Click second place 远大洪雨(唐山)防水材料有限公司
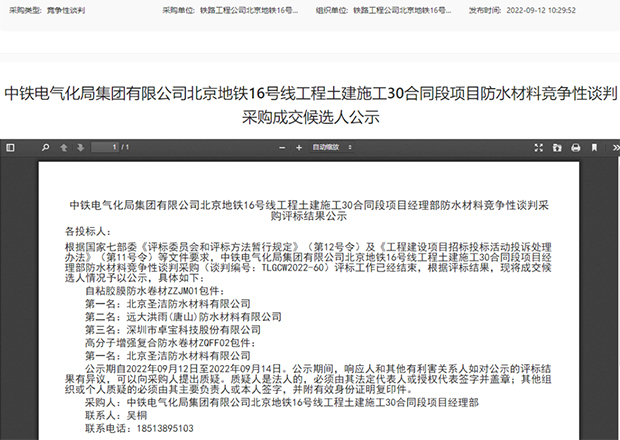 [204, 317]
